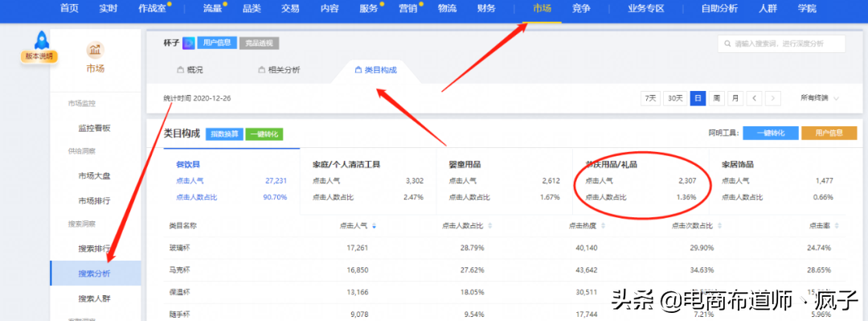Focus the 请输入搜索词 search field

[x=782, y=43]
